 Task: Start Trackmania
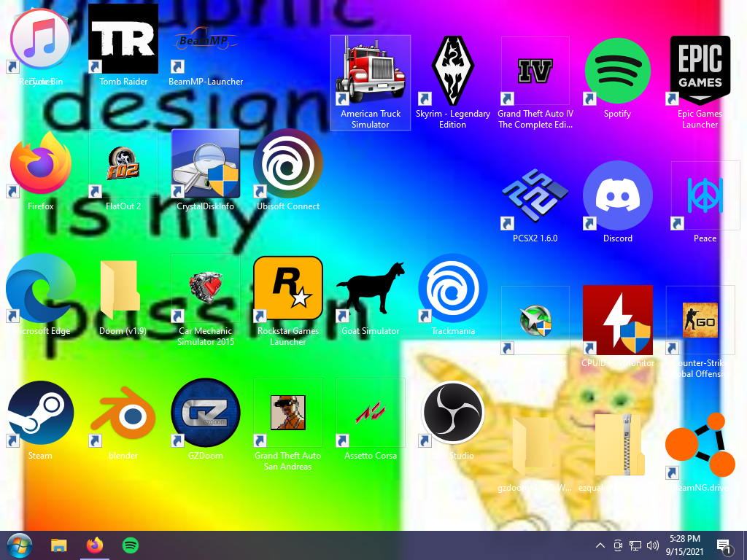coord(452,288)
